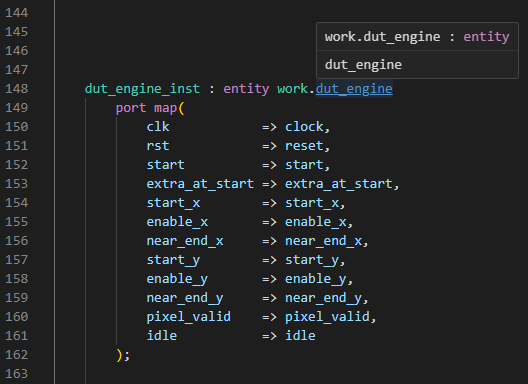Image resolution: width=528 pixels, height=384 pixels.
Task: Click the 'reset' signal name
Action: 304,146
